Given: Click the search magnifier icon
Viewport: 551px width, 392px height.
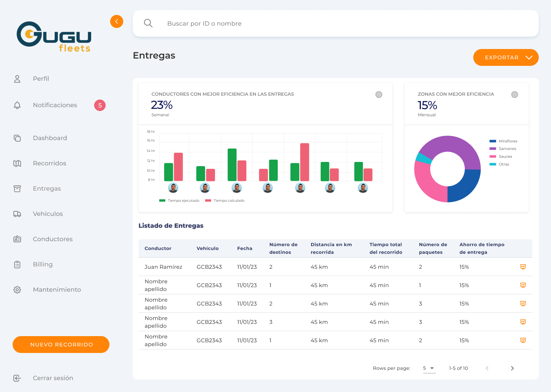Looking at the screenshot, I should coord(148,23).
